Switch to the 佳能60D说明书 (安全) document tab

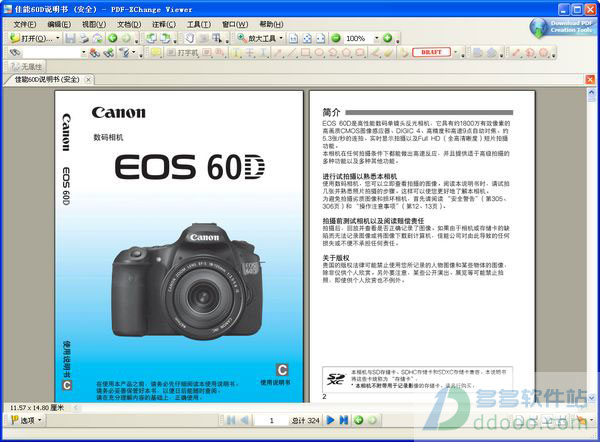(47, 79)
